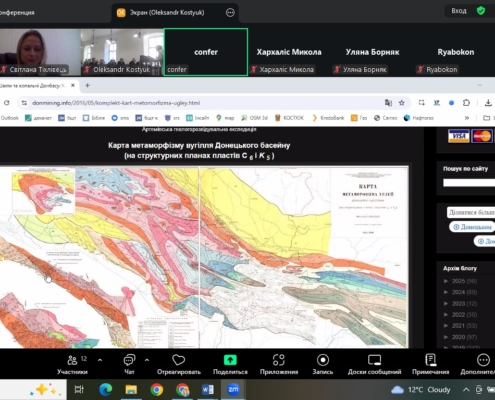Open the Чат chat panel

tap(129, 364)
